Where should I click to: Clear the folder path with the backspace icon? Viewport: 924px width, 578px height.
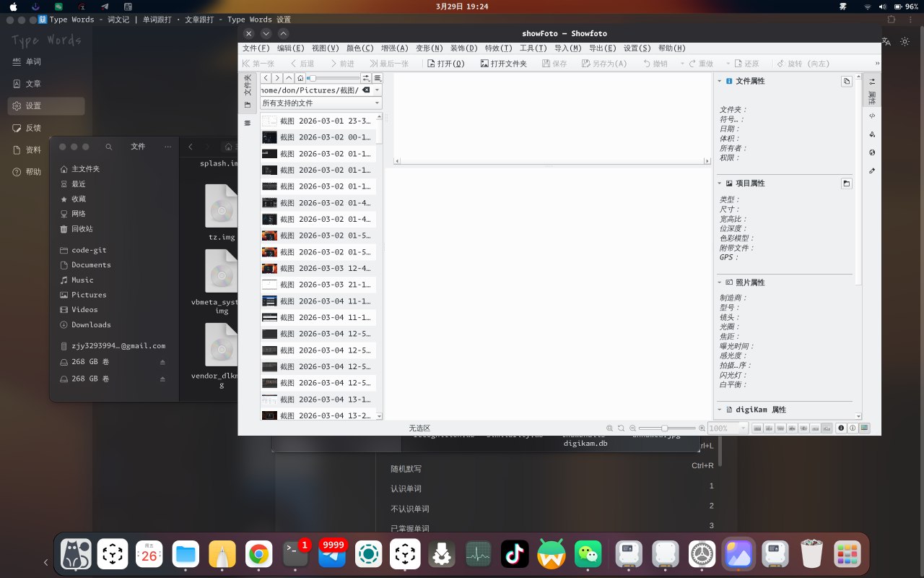(366, 90)
